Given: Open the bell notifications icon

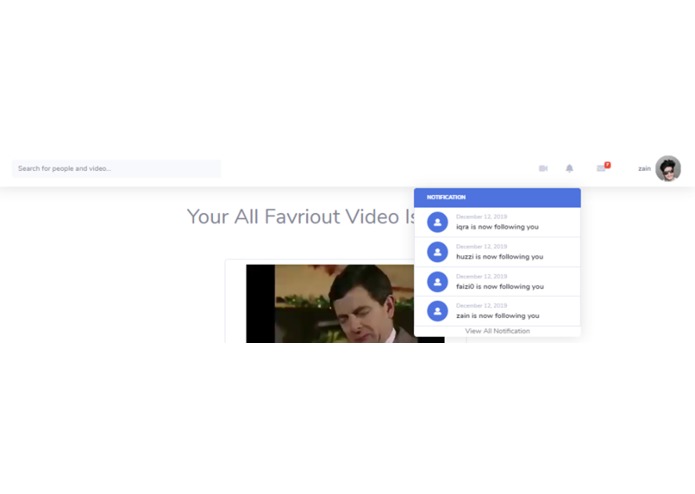Looking at the screenshot, I should click(570, 168).
